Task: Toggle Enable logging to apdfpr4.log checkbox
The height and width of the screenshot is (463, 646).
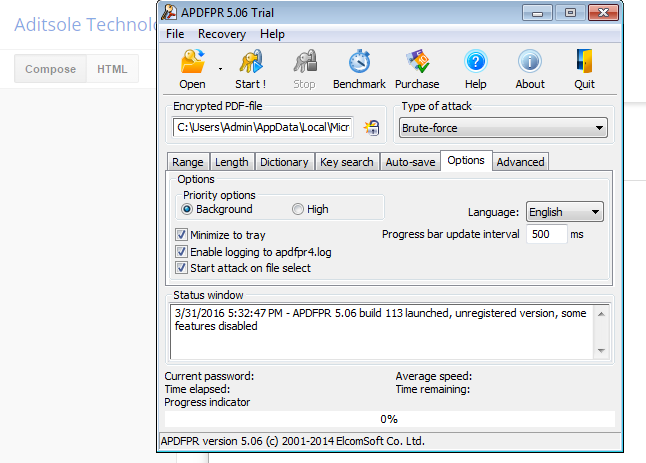Action: click(x=181, y=252)
